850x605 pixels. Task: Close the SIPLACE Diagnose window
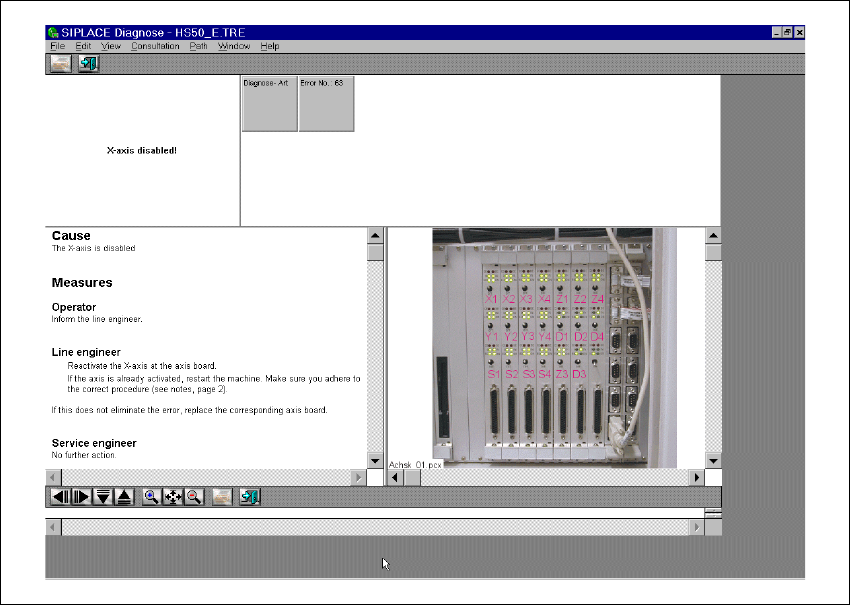pos(799,33)
